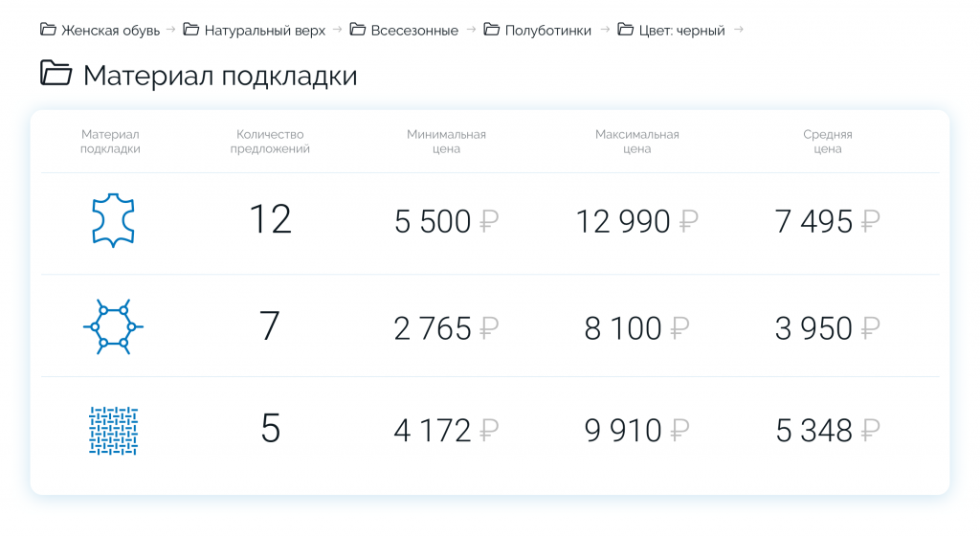This screenshot has height=537, width=980.
Task: Click the leather lining material icon
Action: pyautogui.click(x=113, y=221)
